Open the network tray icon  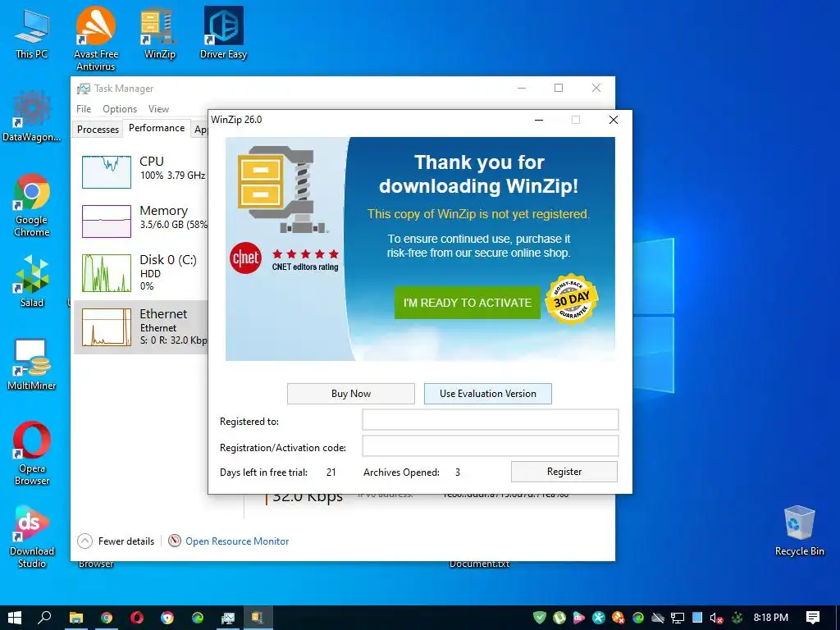pos(677,618)
